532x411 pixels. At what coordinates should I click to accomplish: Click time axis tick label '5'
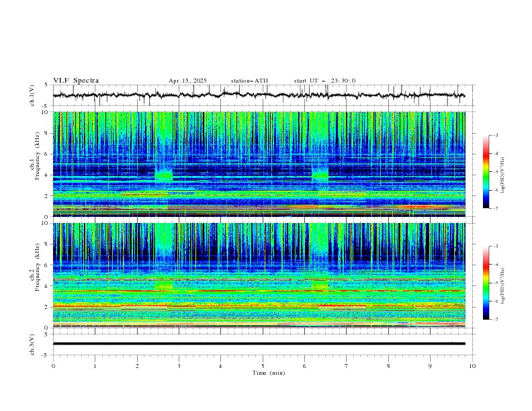pyautogui.click(x=263, y=366)
